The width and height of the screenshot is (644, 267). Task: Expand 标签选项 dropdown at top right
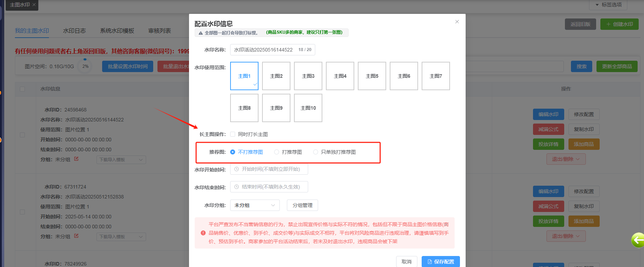[608, 5]
